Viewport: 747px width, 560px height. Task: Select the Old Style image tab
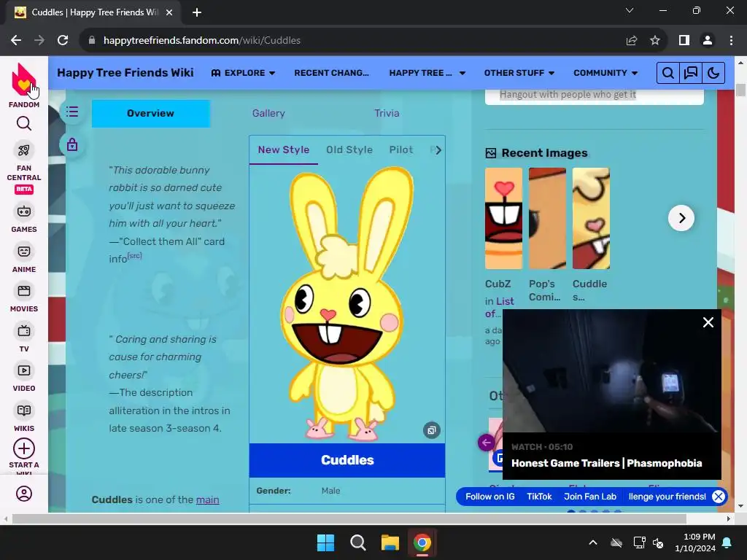349,150
